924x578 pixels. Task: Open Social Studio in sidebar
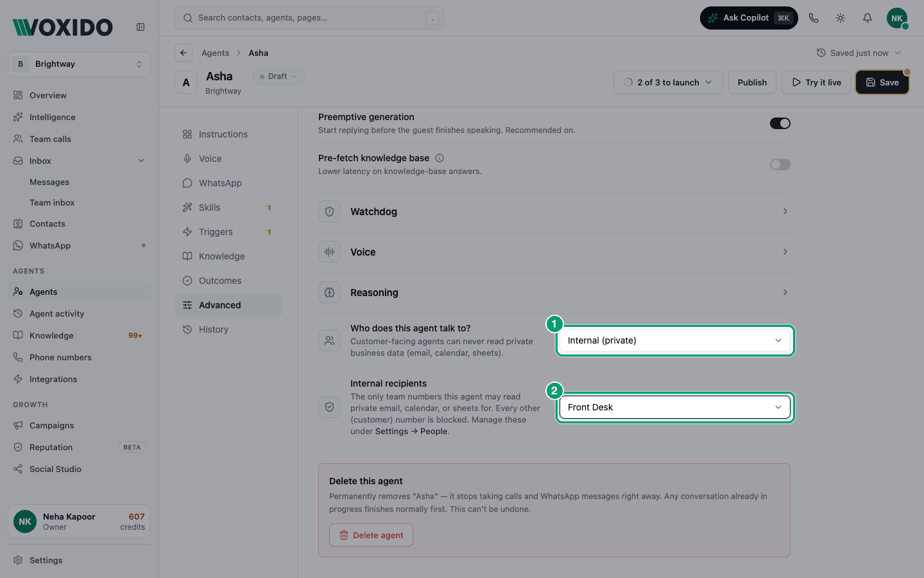[x=79, y=469]
